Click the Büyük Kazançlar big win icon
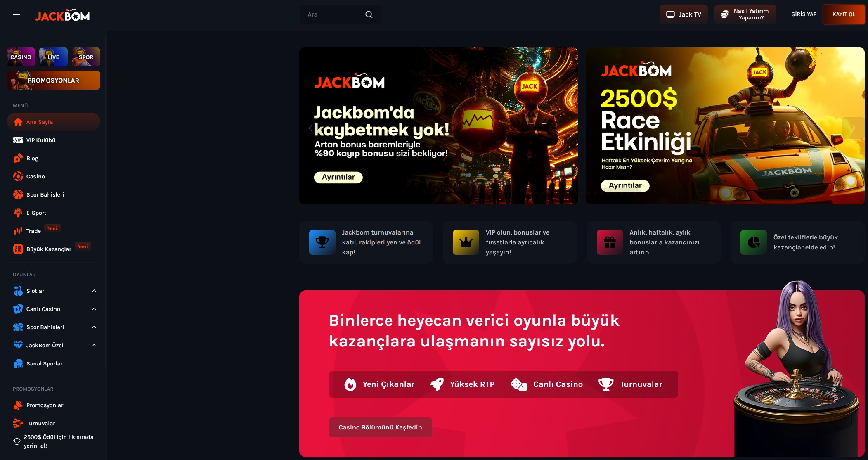Viewport: 868px width, 460px height. point(18,249)
